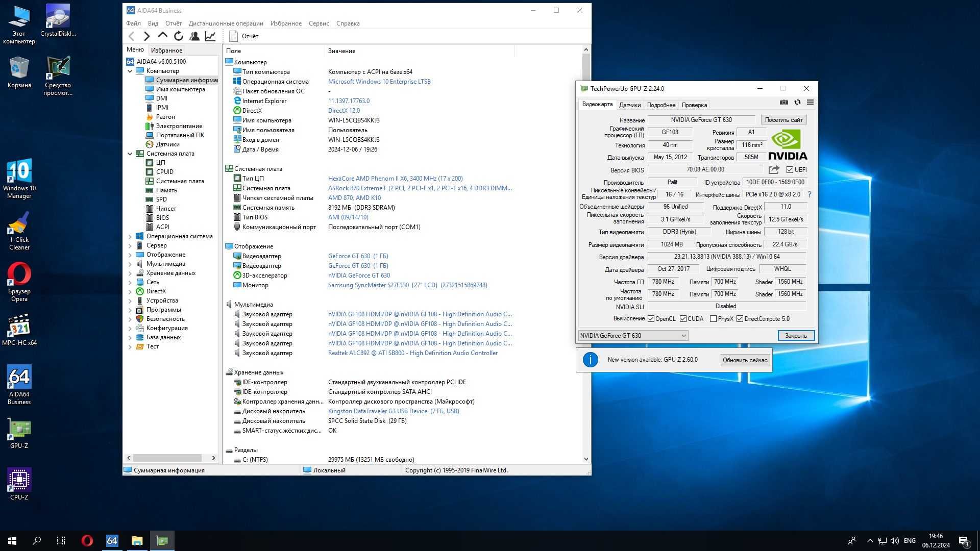Viewport: 980px width, 551px height.
Task: Click the Значение column header
Action: (419, 51)
